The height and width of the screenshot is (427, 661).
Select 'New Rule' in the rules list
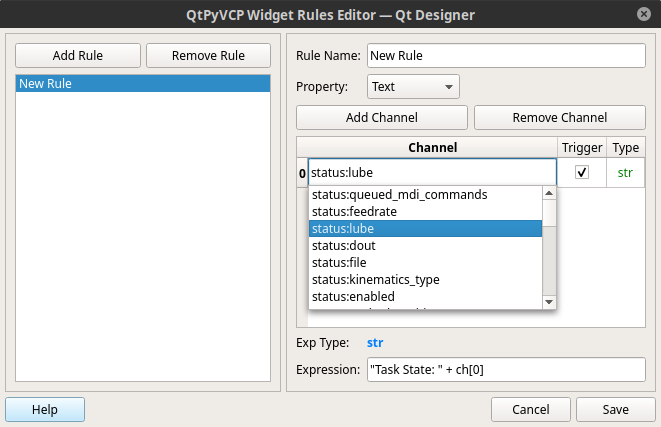point(143,83)
